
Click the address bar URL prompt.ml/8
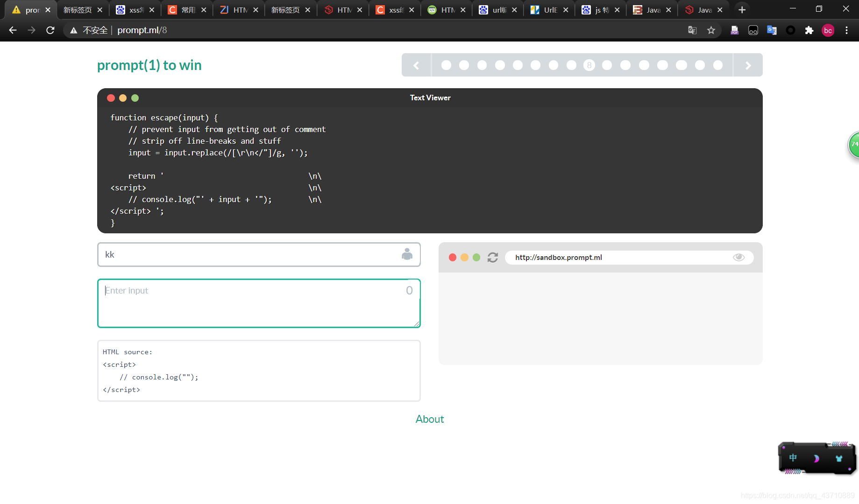click(x=142, y=30)
